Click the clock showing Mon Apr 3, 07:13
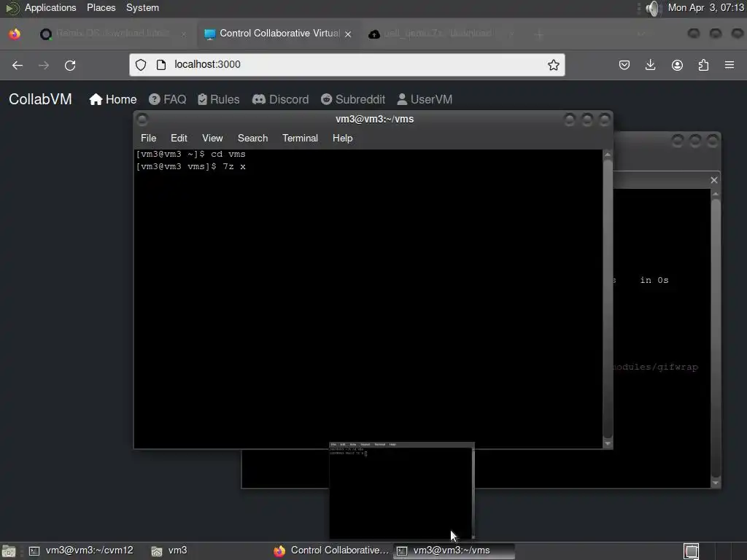 tap(706, 7)
